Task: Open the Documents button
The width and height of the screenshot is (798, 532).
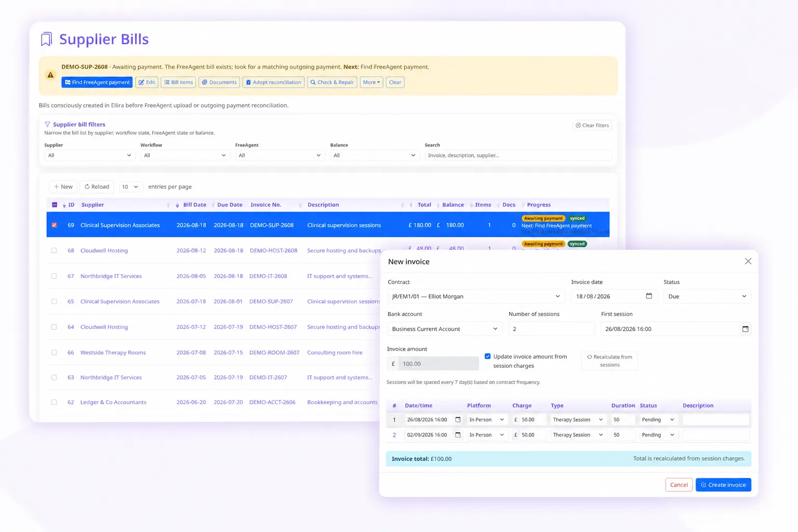Action: tap(219, 82)
